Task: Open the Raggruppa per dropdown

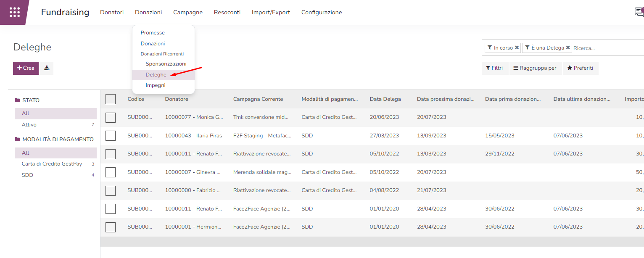Action: (x=535, y=68)
